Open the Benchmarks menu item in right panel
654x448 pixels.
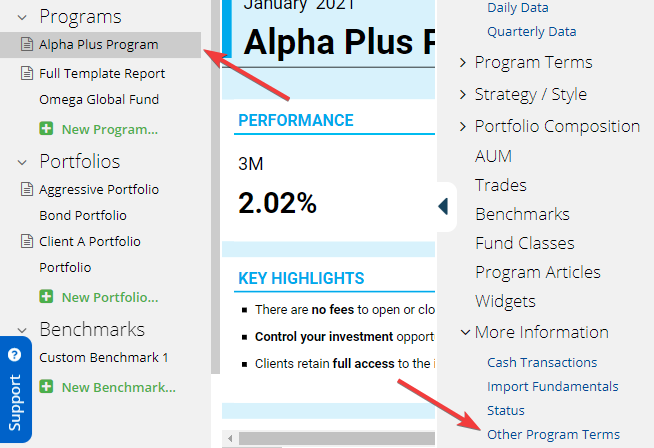[x=522, y=214]
